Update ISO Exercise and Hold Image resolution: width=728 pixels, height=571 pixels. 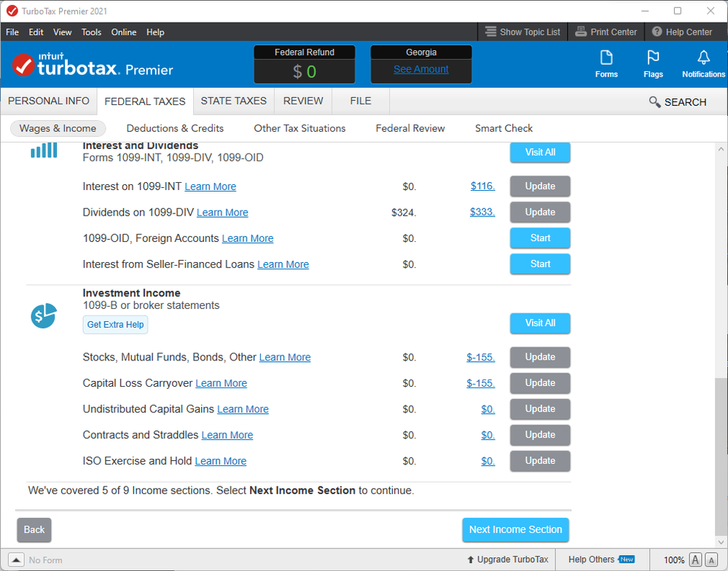pyautogui.click(x=540, y=461)
